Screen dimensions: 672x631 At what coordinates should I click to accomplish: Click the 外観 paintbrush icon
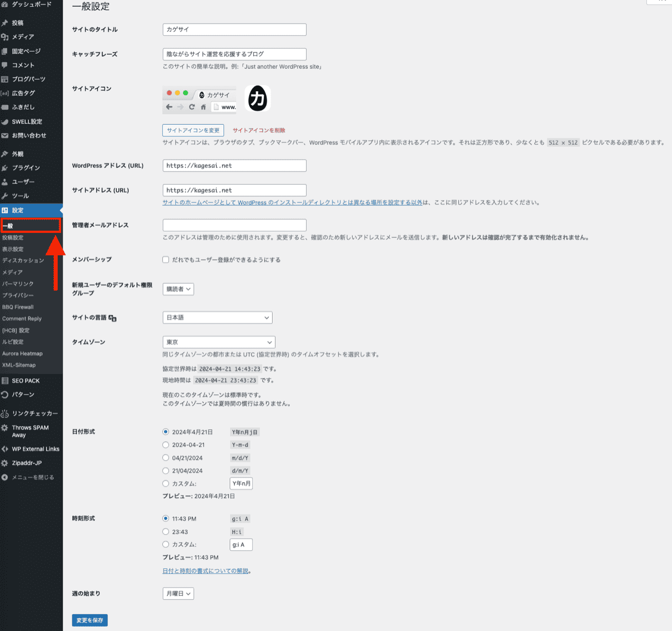tap(5, 154)
